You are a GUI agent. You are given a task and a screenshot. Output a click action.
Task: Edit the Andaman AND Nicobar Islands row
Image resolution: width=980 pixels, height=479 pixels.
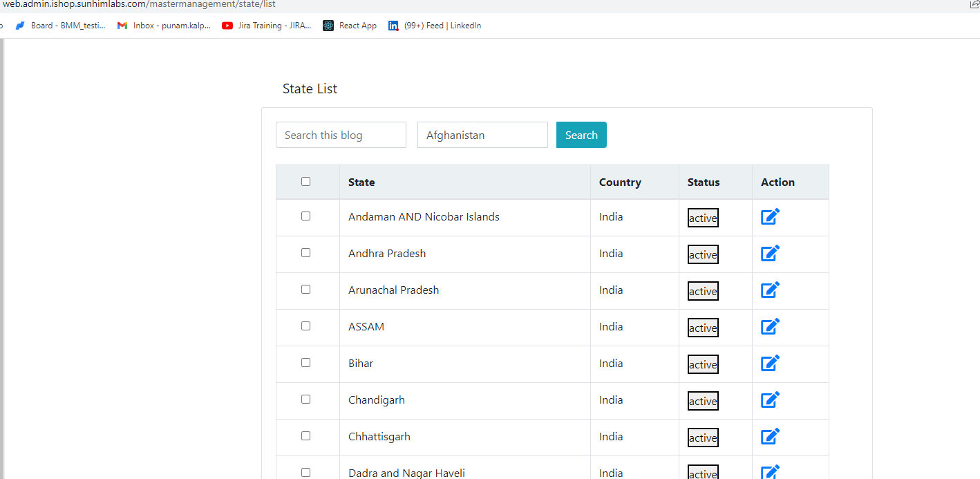click(x=771, y=216)
